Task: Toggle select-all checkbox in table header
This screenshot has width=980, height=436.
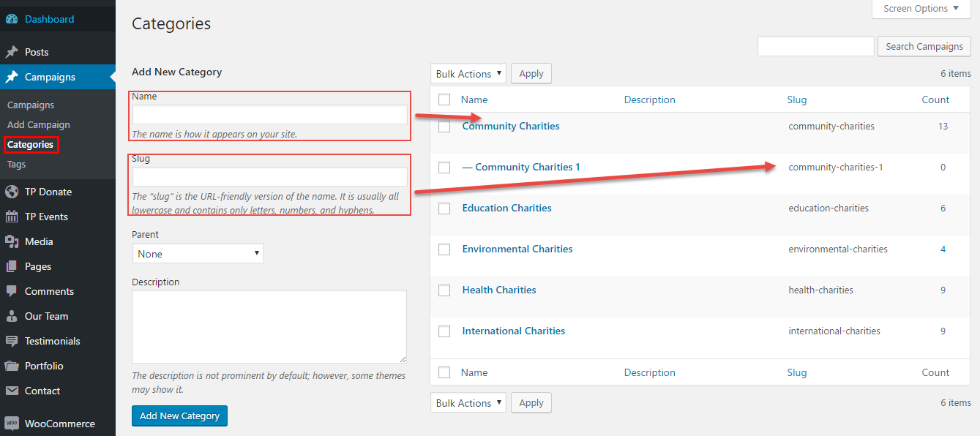Action: tap(444, 99)
